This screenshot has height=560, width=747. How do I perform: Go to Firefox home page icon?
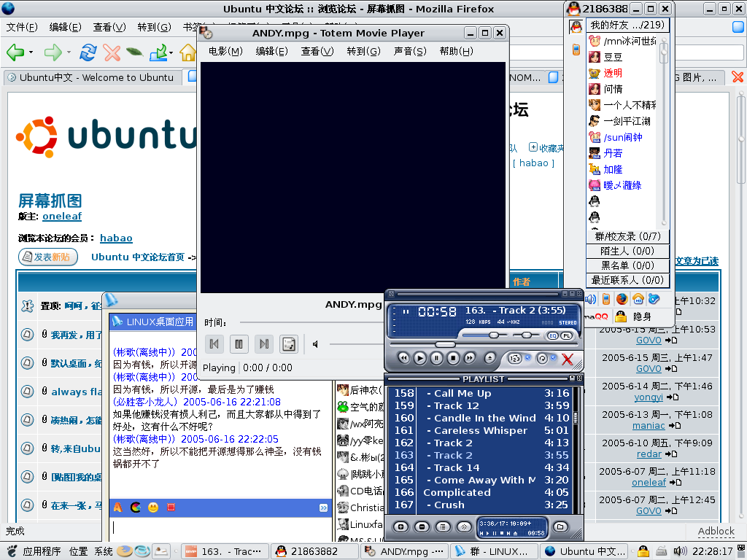tap(187, 52)
